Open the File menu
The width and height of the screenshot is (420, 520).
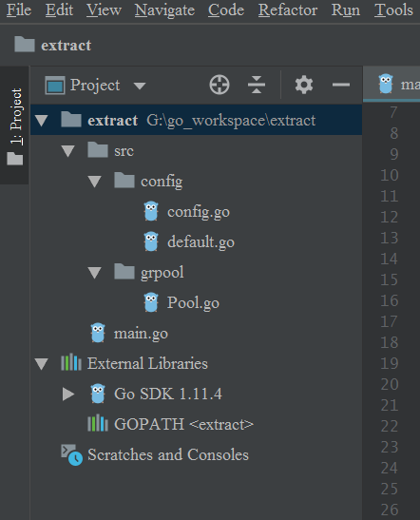pos(19,10)
